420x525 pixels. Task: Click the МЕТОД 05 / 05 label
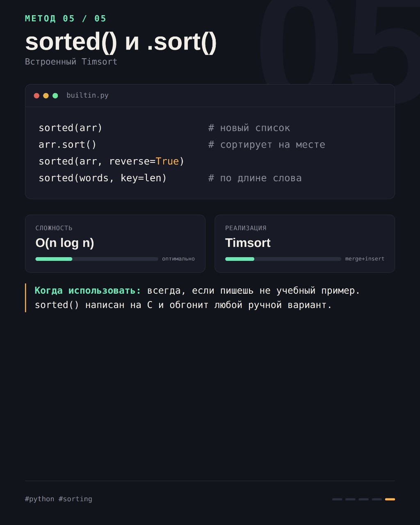pos(66,18)
